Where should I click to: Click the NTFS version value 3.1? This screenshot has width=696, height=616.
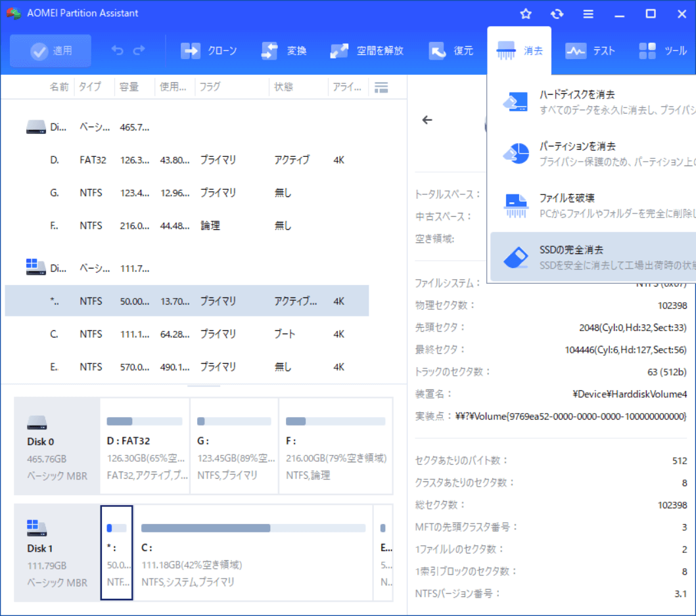coord(680,594)
